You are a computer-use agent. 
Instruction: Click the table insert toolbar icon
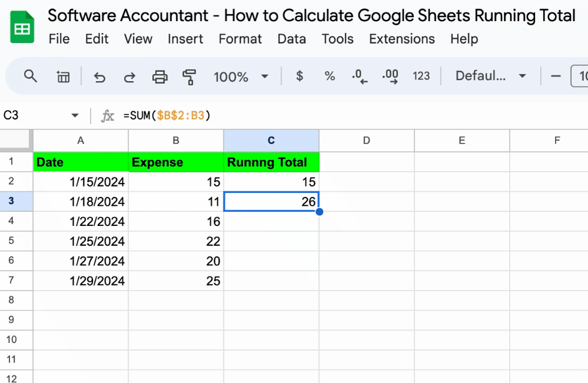tap(63, 76)
